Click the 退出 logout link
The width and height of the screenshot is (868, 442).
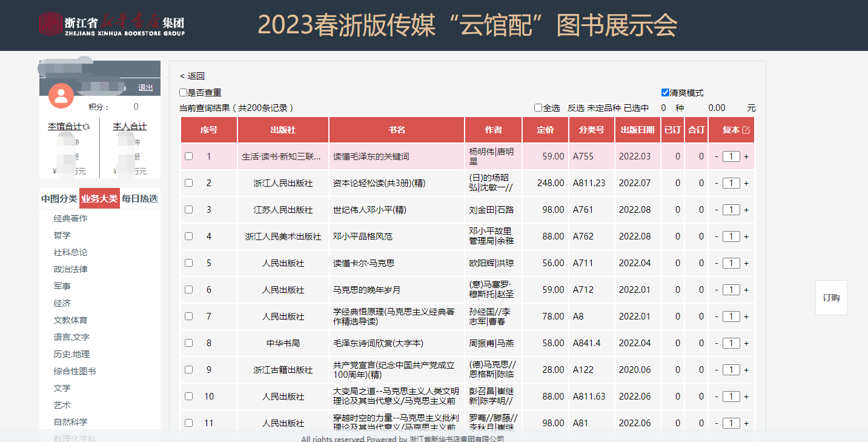145,88
